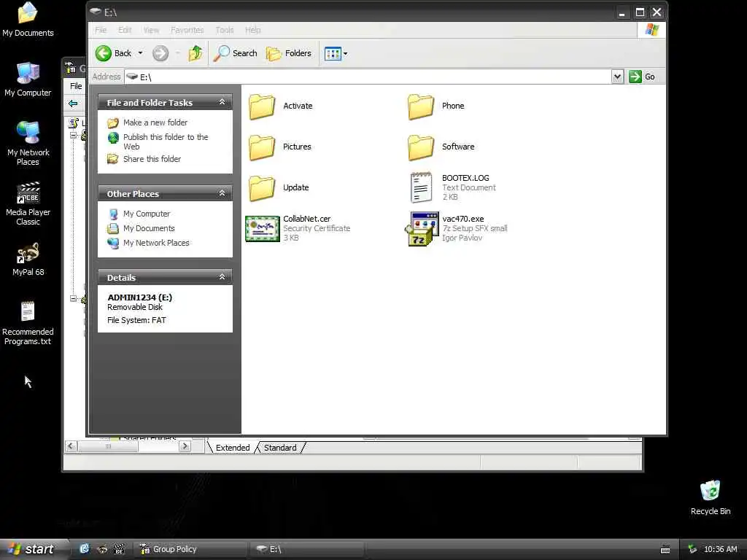This screenshot has width=747, height=560.
Task: Toggle the Folders pane
Action: [x=289, y=53]
